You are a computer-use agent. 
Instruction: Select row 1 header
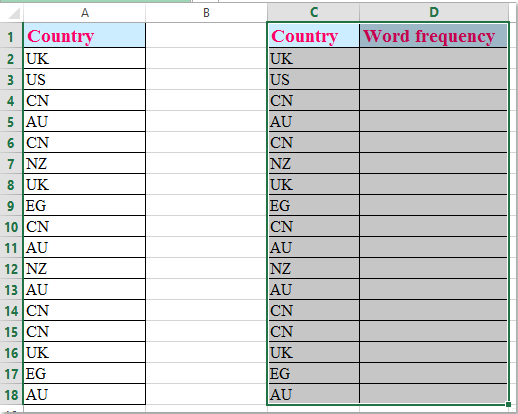[11, 36]
